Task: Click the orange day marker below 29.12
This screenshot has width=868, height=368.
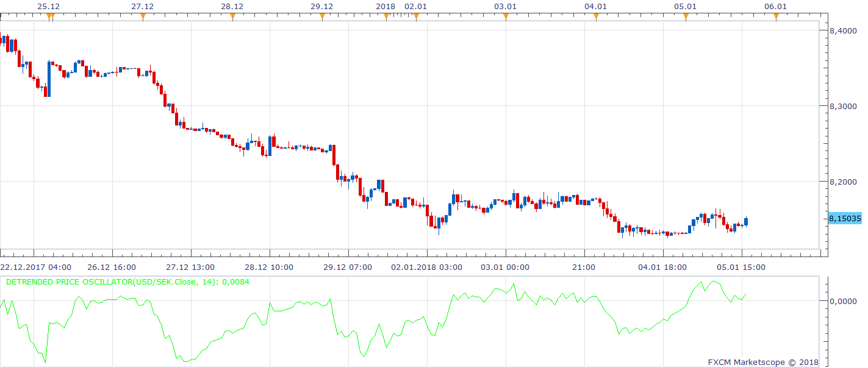Action: (322, 17)
